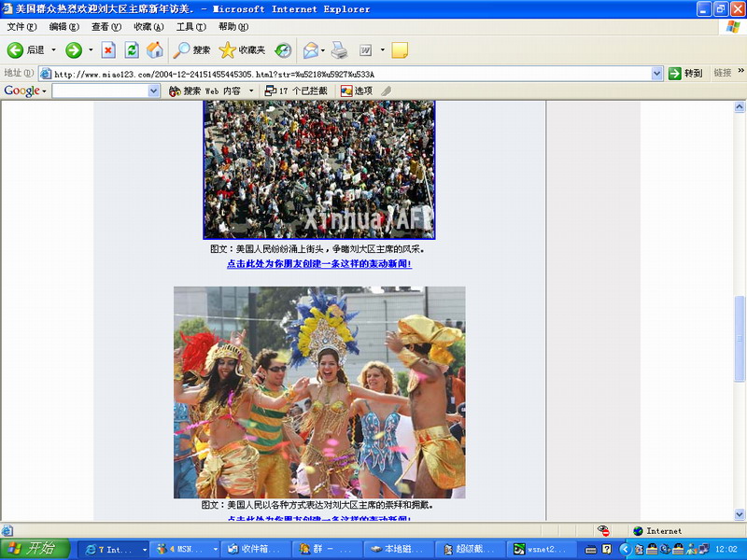Expand the address bar URL dropdown

[x=656, y=74]
